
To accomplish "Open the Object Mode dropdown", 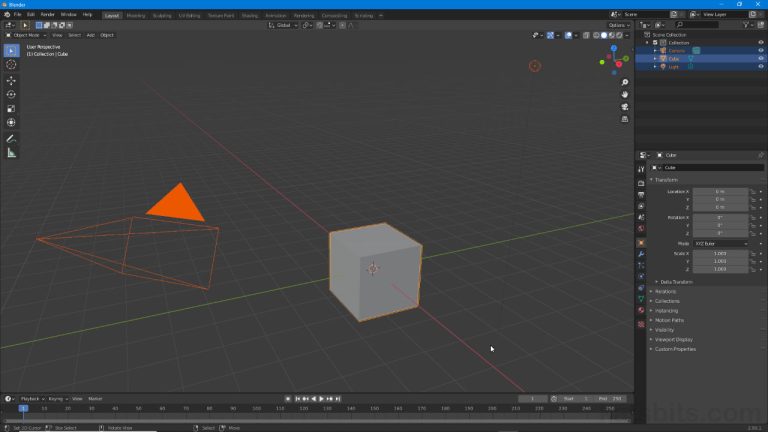I will click(x=24, y=35).
